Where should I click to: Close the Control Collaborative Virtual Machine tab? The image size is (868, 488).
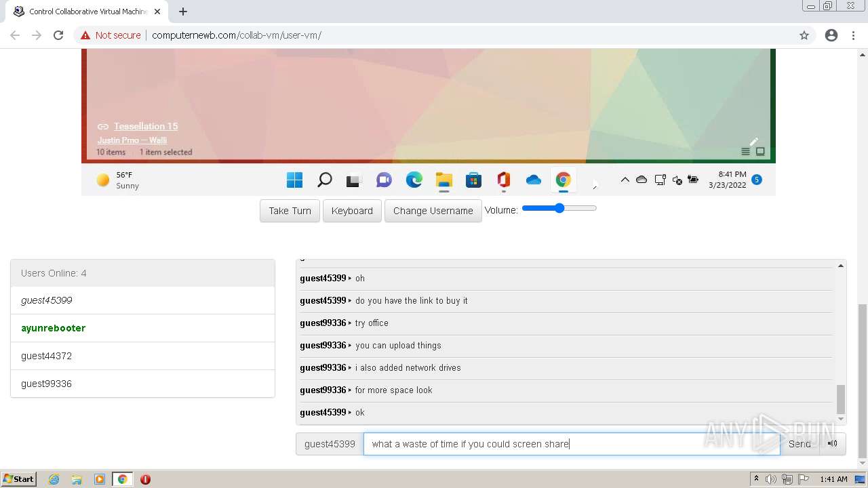click(x=157, y=12)
